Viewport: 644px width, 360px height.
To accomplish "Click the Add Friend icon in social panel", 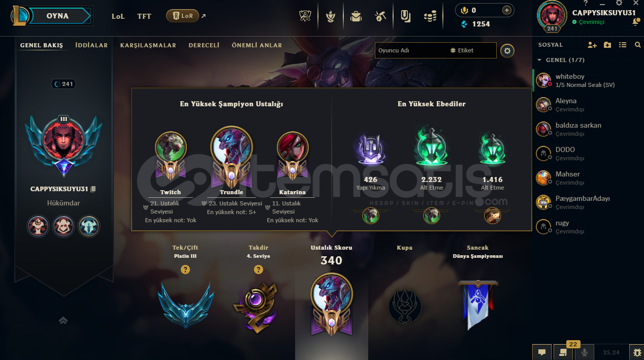I will [x=592, y=45].
